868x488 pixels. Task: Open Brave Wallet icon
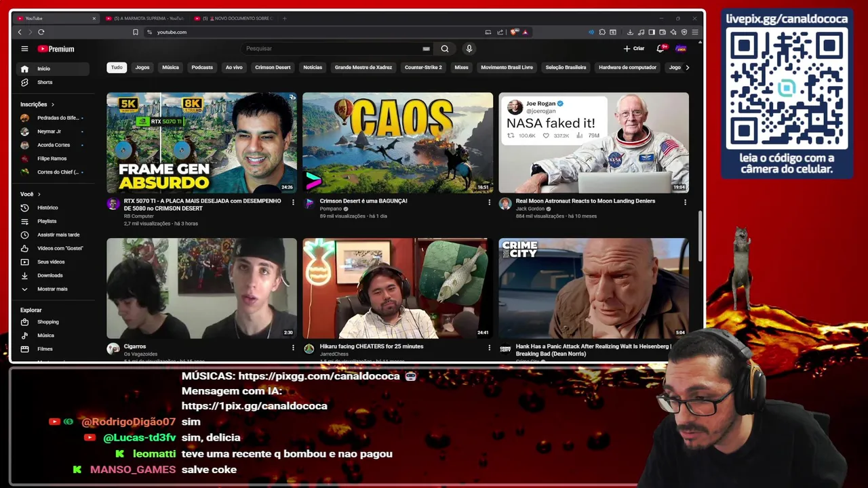click(663, 32)
